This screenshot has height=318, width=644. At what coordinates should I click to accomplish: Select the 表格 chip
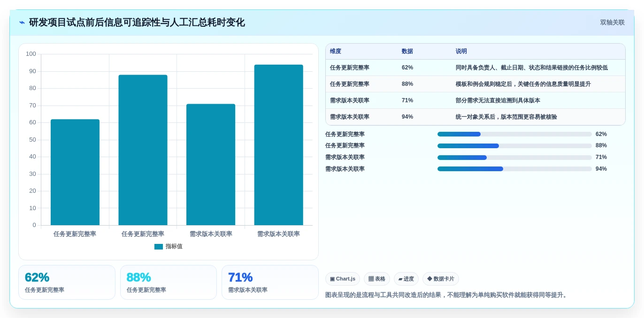pos(377,279)
